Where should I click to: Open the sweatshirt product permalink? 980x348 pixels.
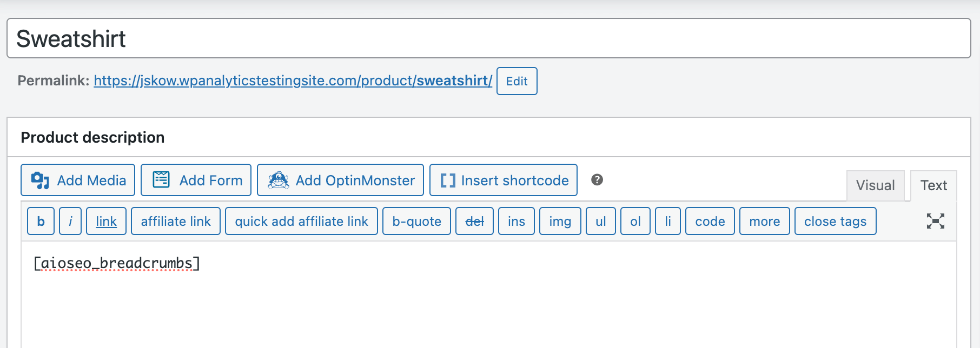(293, 80)
